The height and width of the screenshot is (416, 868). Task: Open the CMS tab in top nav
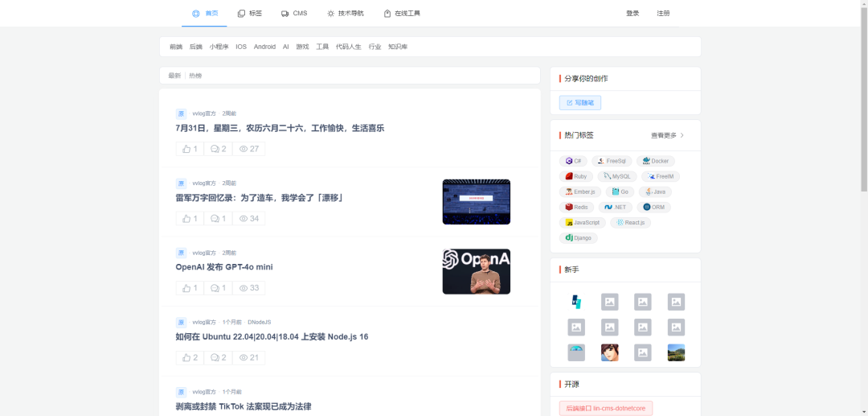click(x=294, y=14)
